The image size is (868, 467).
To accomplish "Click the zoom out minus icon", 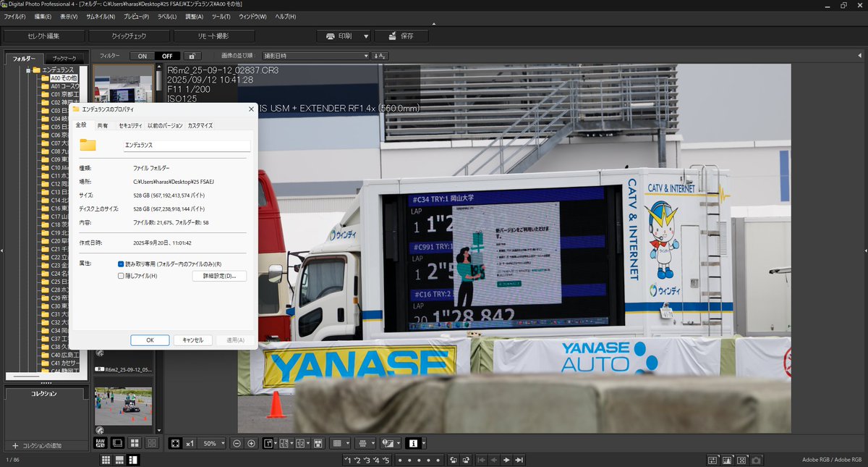I will tap(237, 443).
